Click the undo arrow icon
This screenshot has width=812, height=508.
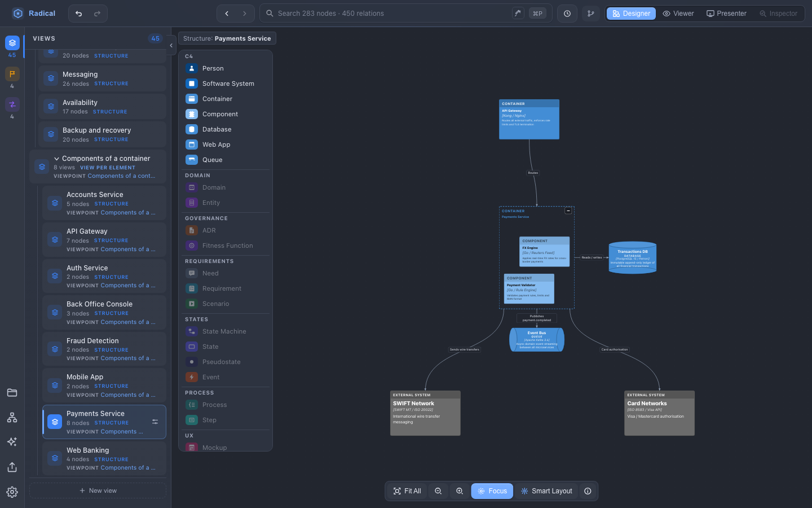pos(79,14)
